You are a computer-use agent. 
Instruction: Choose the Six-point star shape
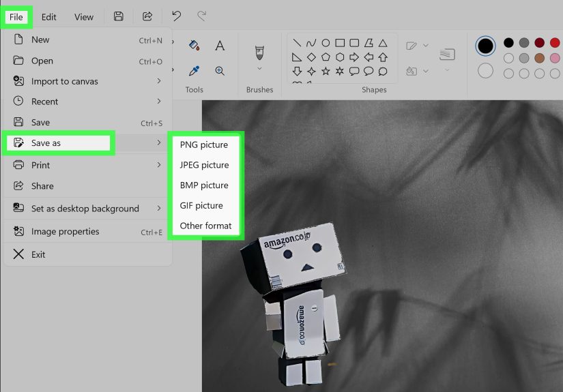340,71
